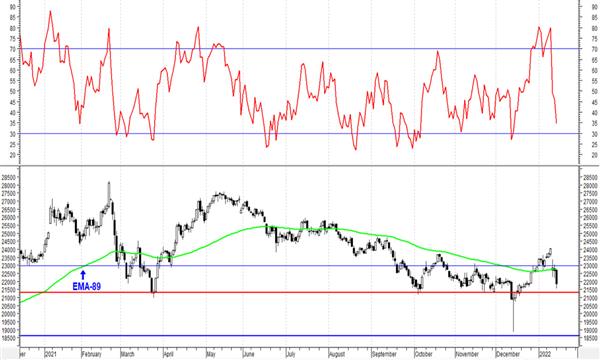Select the October month label
Viewport: 600px width, 360px height.
point(423,354)
